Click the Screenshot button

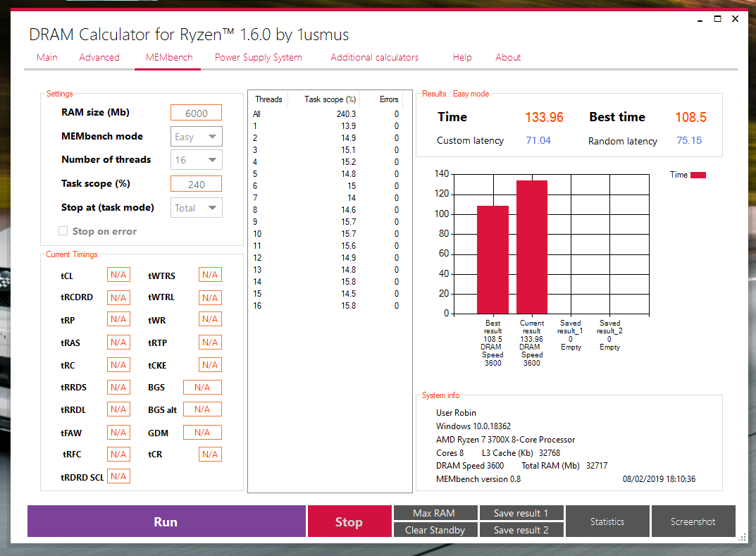[x=693, y=521]
